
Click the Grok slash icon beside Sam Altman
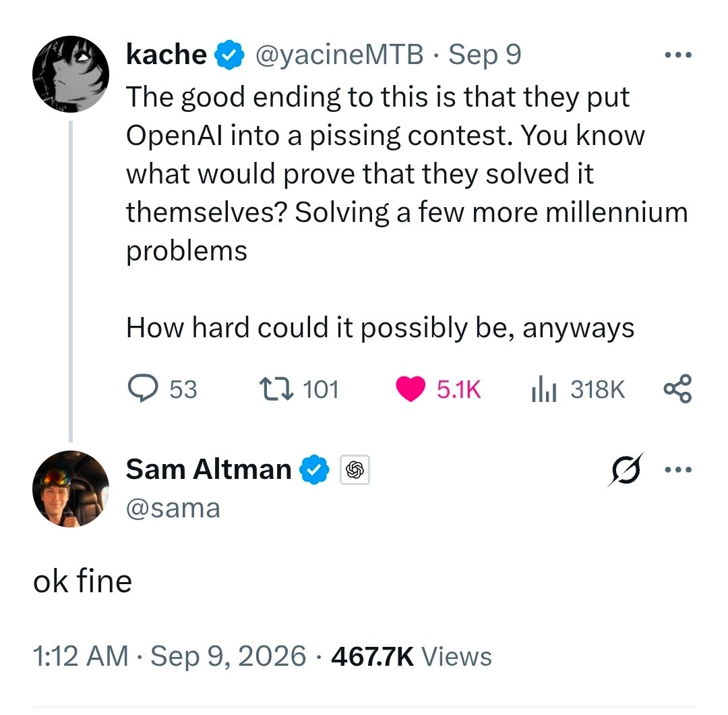tap(626, 469)
